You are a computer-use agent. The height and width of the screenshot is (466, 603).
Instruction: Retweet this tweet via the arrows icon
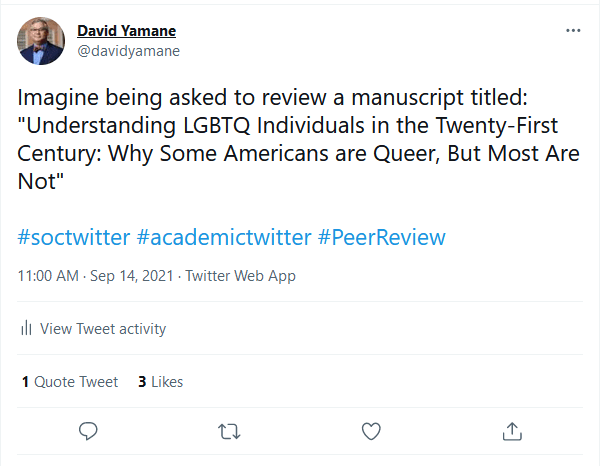pos(229,431)
